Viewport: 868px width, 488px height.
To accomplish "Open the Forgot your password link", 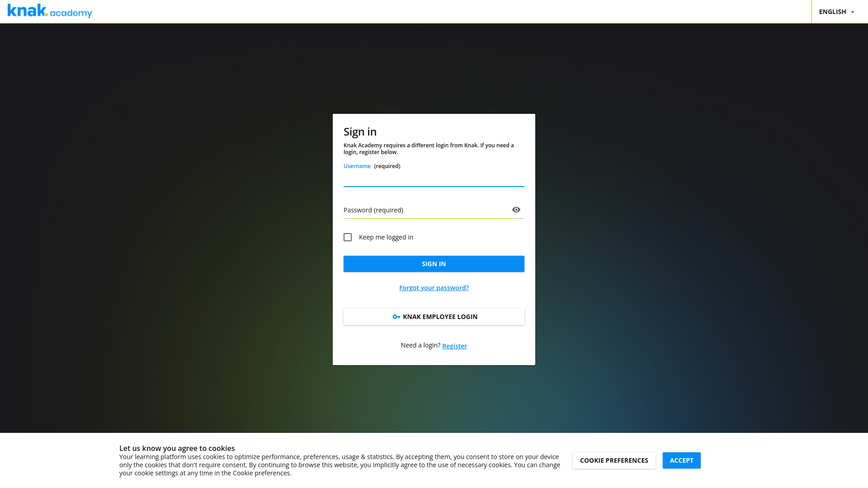I will pyautogui.click(x=434, y=288).
